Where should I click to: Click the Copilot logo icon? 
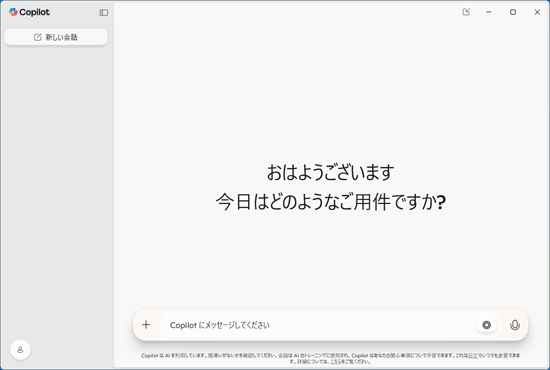pyautogui.click(x=13, y=12)
